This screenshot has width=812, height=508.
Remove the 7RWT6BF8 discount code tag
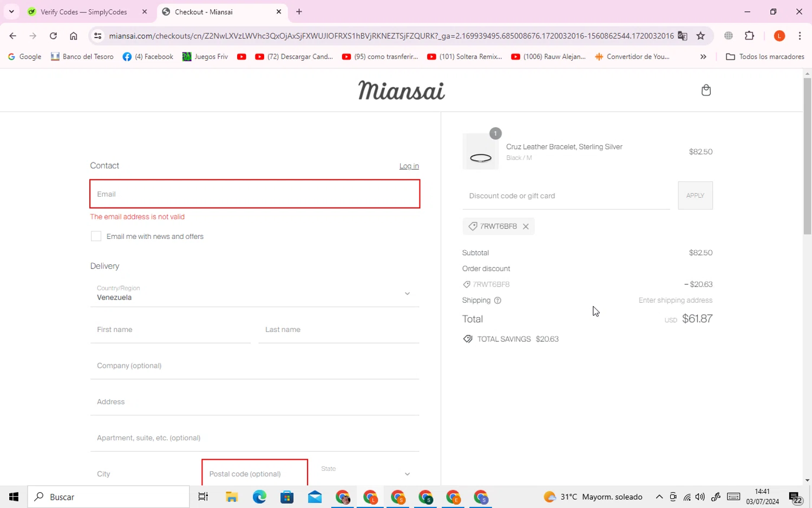526,226
